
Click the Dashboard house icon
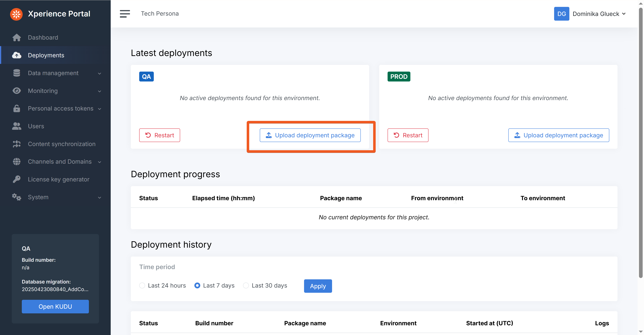click(17, 38)
